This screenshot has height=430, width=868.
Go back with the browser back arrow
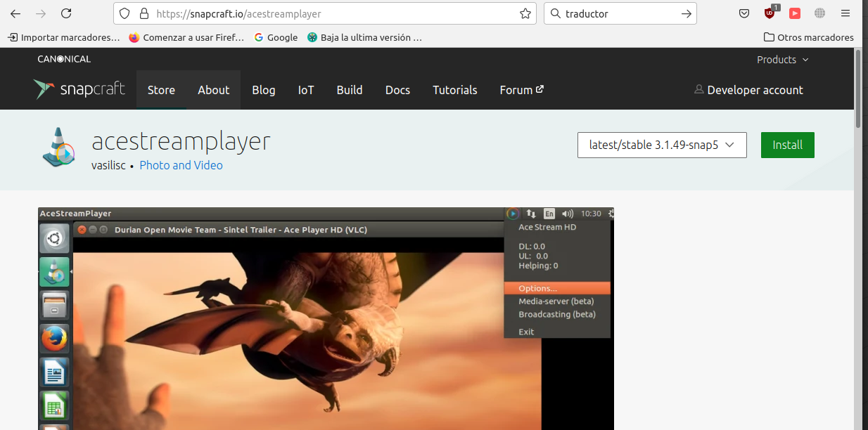click(15, 13)
